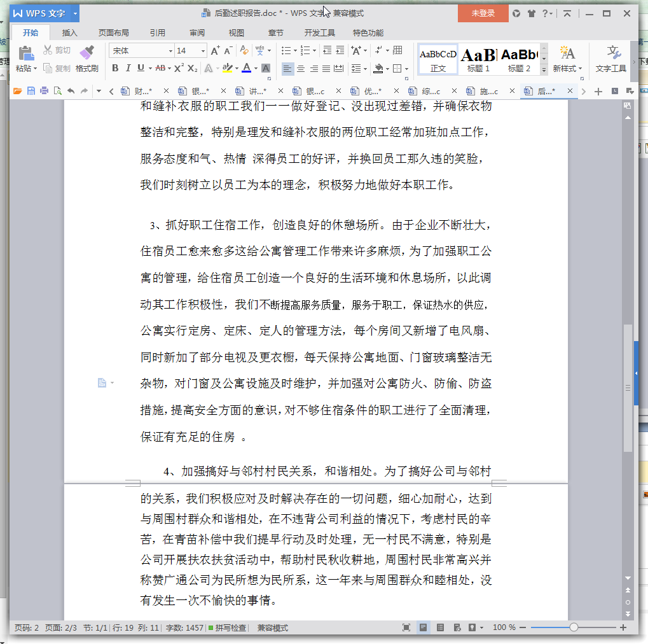Screen dimensions: 648x644
Task: Open font size dropdown showing 14
Action: tap(203, 51)
